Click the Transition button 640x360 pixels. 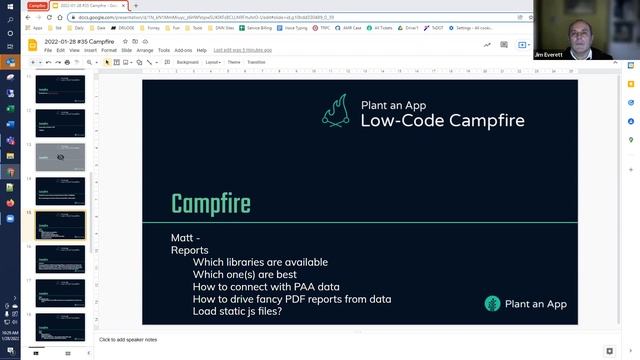[x=256, y=62]
